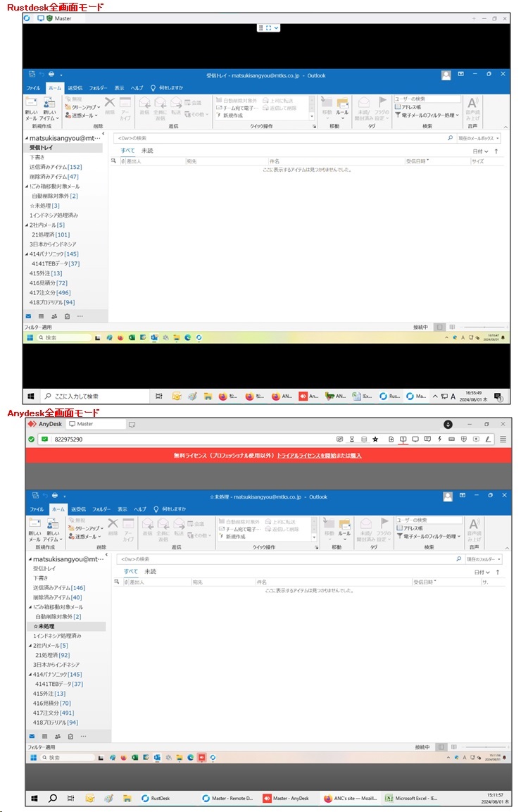This screenshot has height=812, width=528.
Task: Switch to normal view in RustDesk screenshot
Action: click(440, 327)
